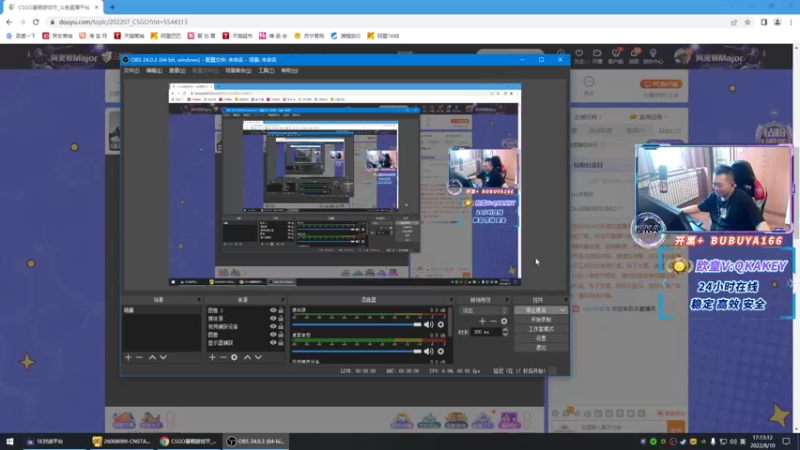Adjust desktop audio volume slider
The height and width of the screenshot is (450, 800).
click(357, 351)
